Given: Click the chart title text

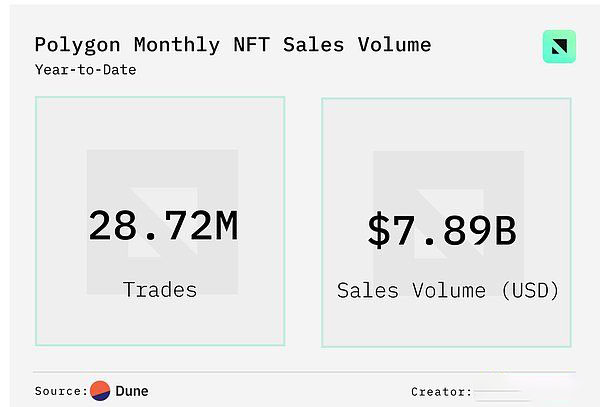Looking at the screenshot, I should pos(232,44).
